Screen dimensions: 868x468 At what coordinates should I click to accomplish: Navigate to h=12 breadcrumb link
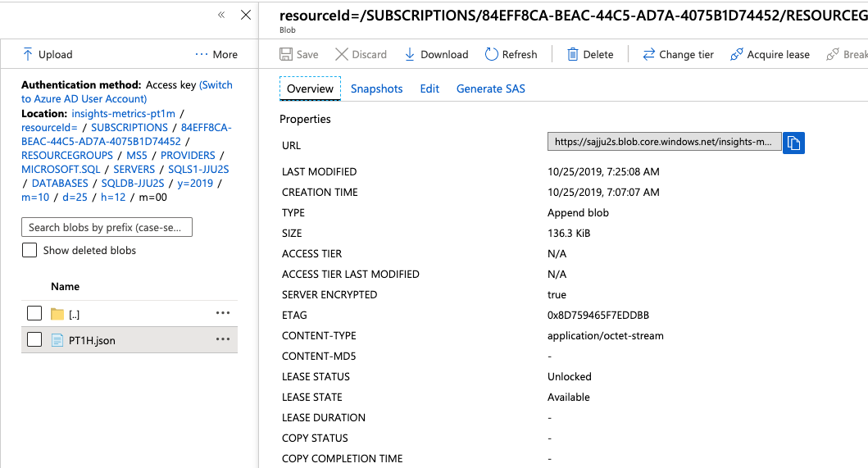[x=113, y=198]
